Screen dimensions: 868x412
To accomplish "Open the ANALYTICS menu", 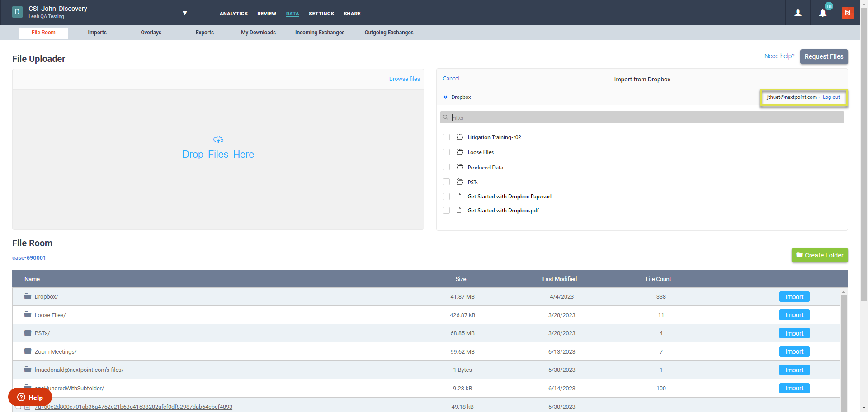I will coord(234,14).
